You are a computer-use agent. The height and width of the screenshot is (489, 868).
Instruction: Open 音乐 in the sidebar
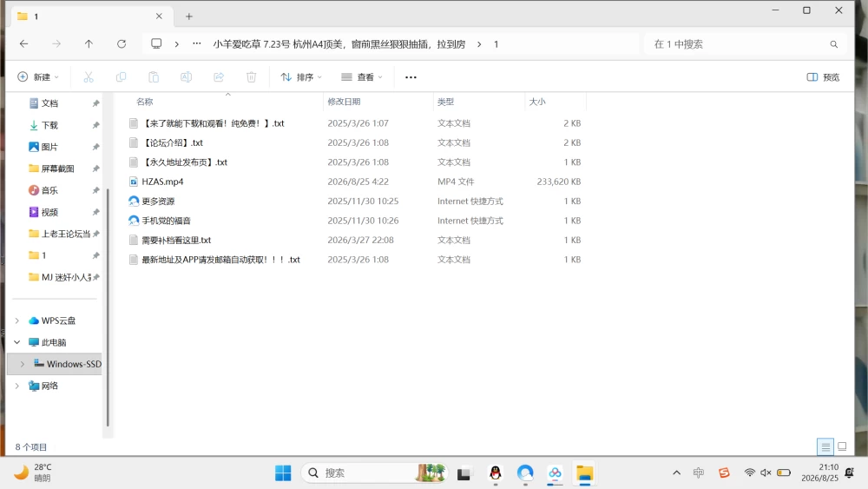[49, 190]
